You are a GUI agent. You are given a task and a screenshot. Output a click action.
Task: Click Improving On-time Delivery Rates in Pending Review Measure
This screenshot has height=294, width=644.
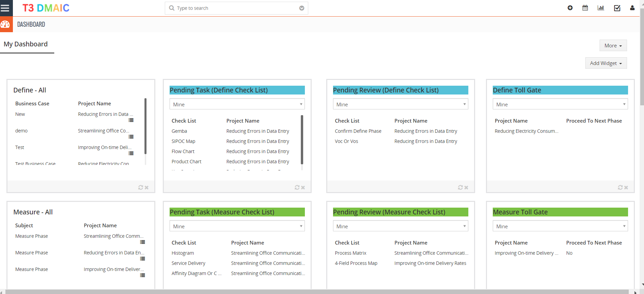point(430,263)
